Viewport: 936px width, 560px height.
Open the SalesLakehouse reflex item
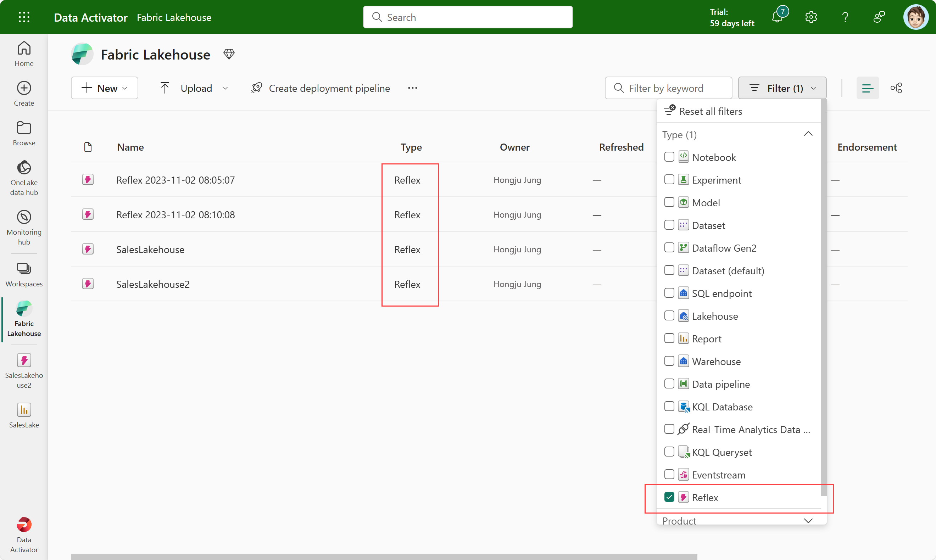150,250
